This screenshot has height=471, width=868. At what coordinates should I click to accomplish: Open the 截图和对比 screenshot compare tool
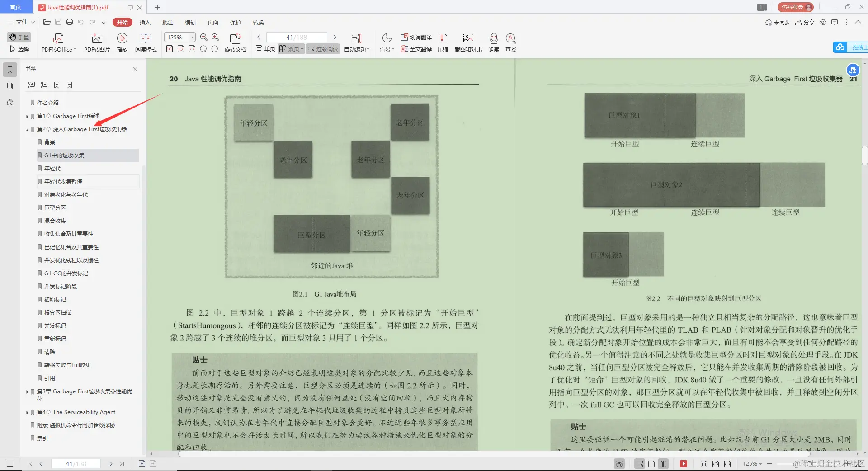[x=468, y=42]
